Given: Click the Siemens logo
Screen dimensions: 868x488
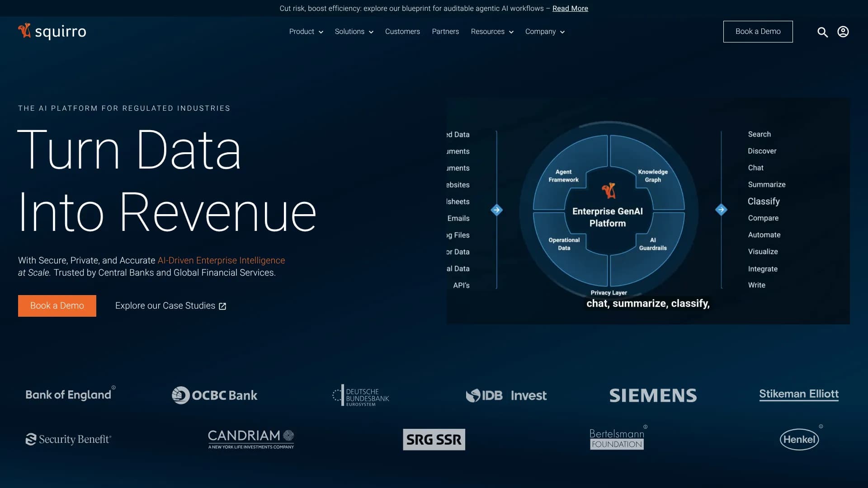Looking at the screenshot, I should tap(653, 395).
